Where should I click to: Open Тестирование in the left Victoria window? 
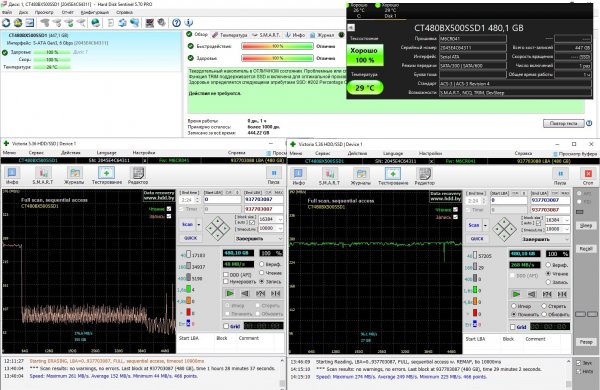[107, 176]
